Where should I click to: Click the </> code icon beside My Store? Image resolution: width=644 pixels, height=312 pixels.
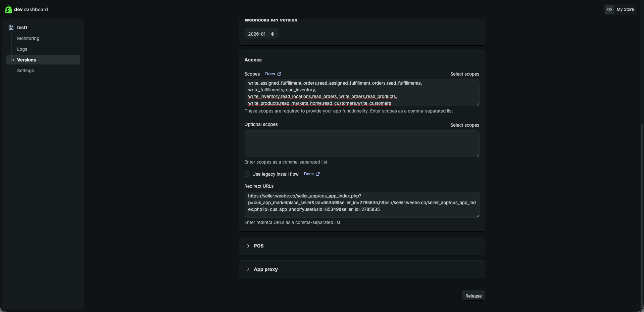[609, 9]
